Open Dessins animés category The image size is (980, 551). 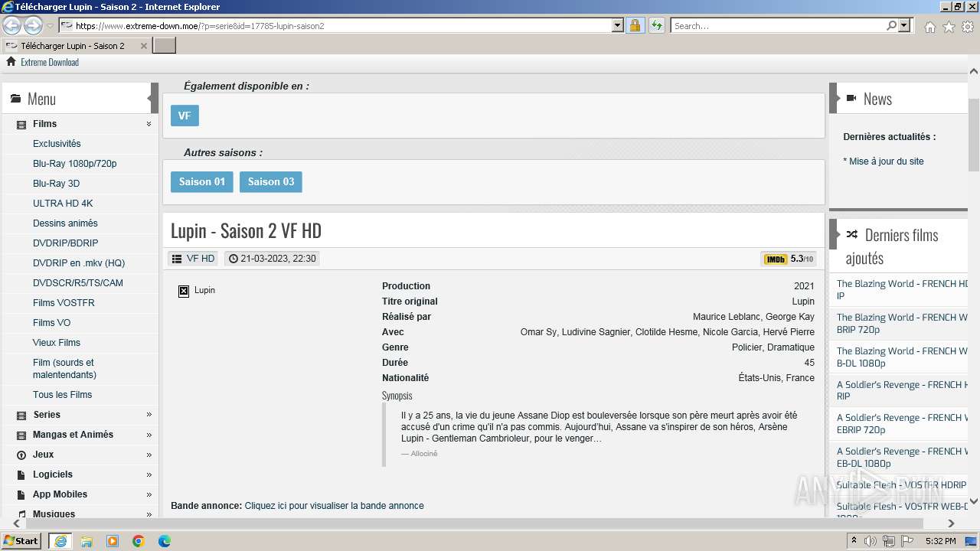pyautogui.click(x=65, y=223)
